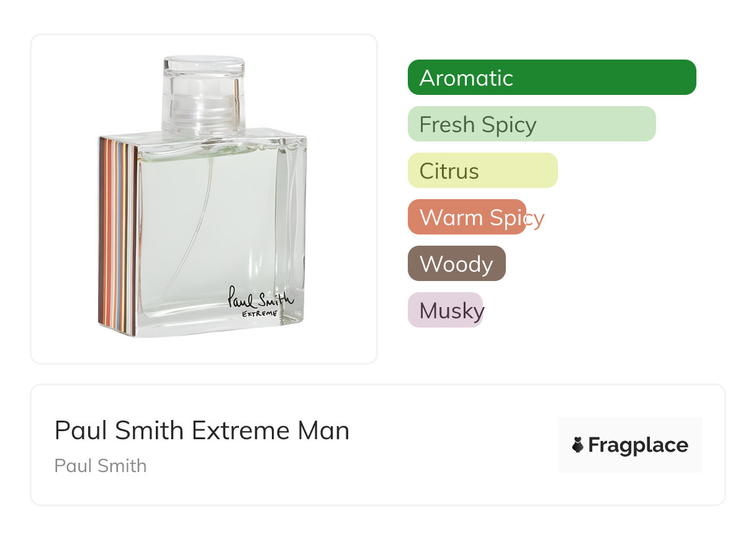Open the Paul Smith Extreme Man title
Image resolution: width=756 pixels, height=536 pixels.
202,431
